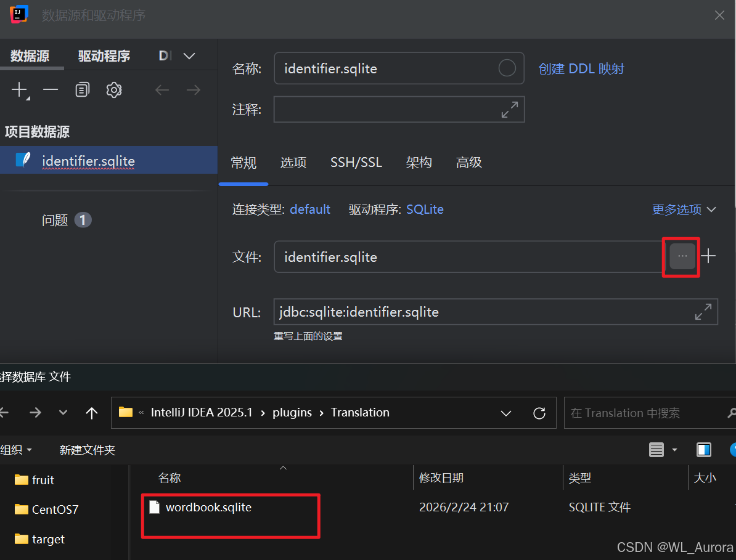Viewport: 736px width, 560px height.
Task: Click the IntelliJ IDEA 2025.1 breadcrumb
Action: [202, 412]
